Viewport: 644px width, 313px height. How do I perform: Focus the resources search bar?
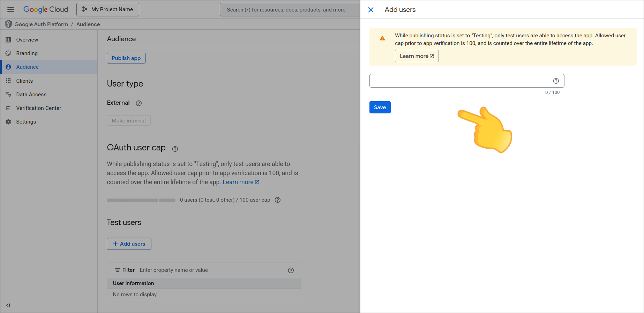tap(290, 10)
